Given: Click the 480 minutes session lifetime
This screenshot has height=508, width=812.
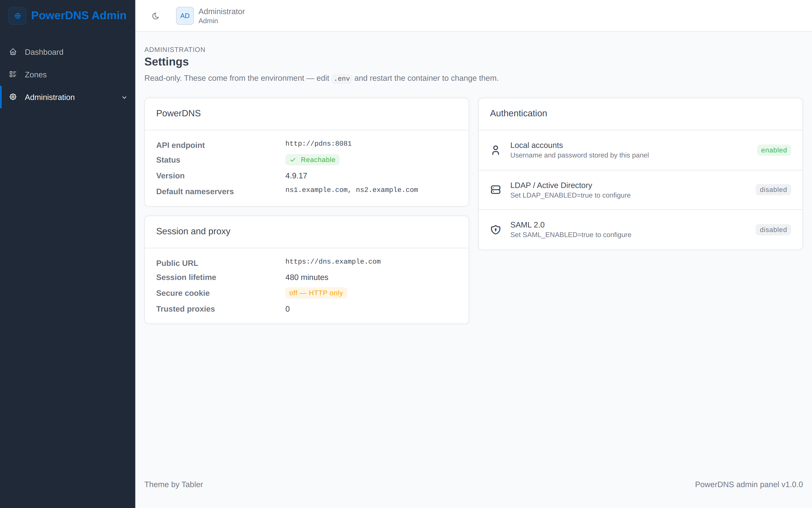Looking at the screenshot, I should (x=307, y=277).
